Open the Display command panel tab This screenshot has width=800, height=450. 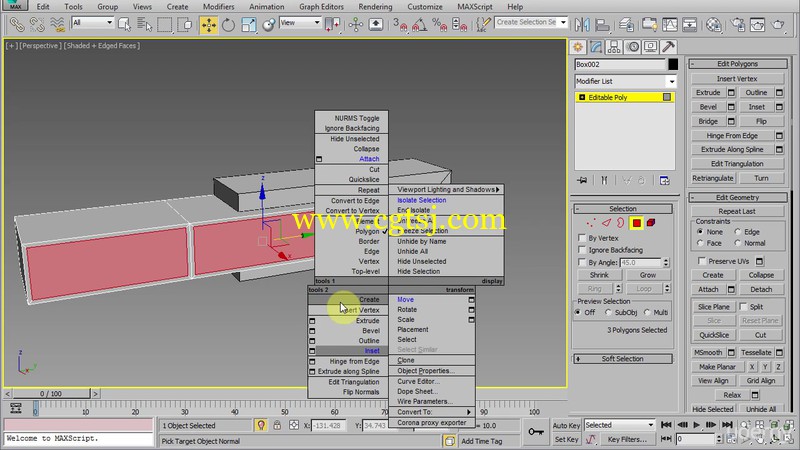click(651, 47)
